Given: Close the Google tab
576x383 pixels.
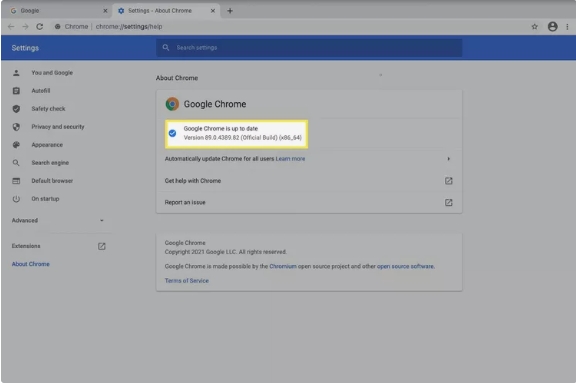Looking at the screenshot, I should point(105,11).
